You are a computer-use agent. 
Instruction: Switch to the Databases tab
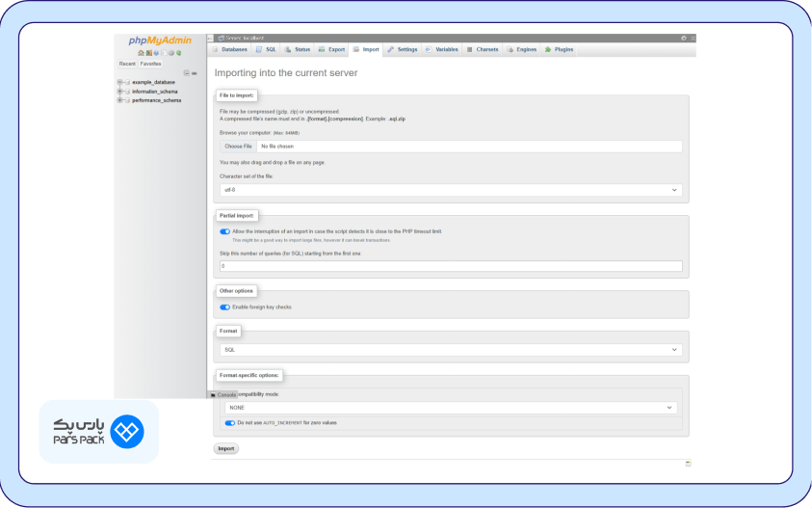pos(230,50)
